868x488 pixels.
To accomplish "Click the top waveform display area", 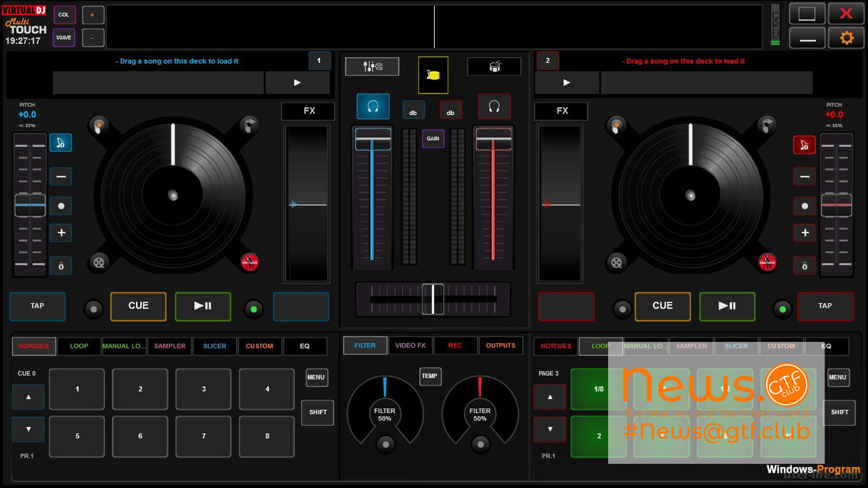I will 434,27.
